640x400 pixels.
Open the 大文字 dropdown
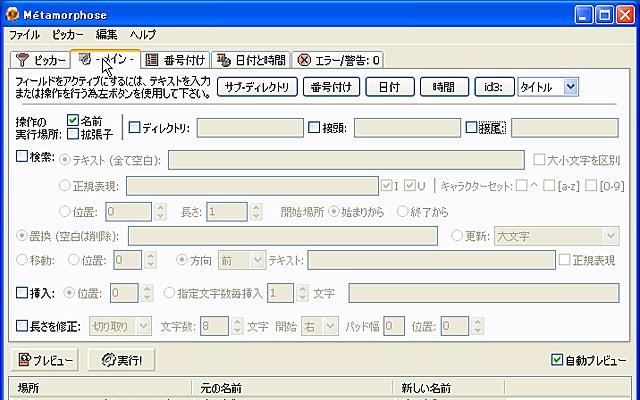tap(557, 236)
